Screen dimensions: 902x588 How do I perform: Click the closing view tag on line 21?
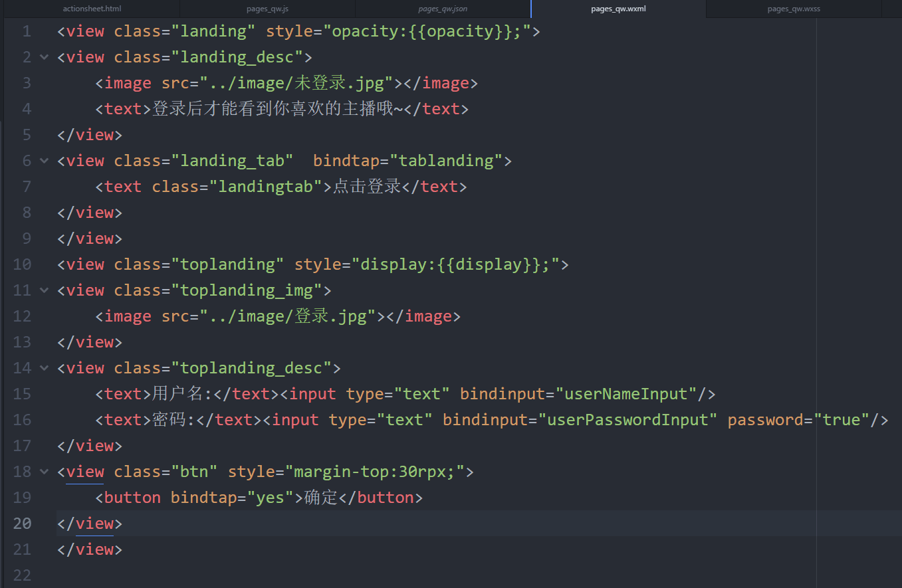point(90,549)
